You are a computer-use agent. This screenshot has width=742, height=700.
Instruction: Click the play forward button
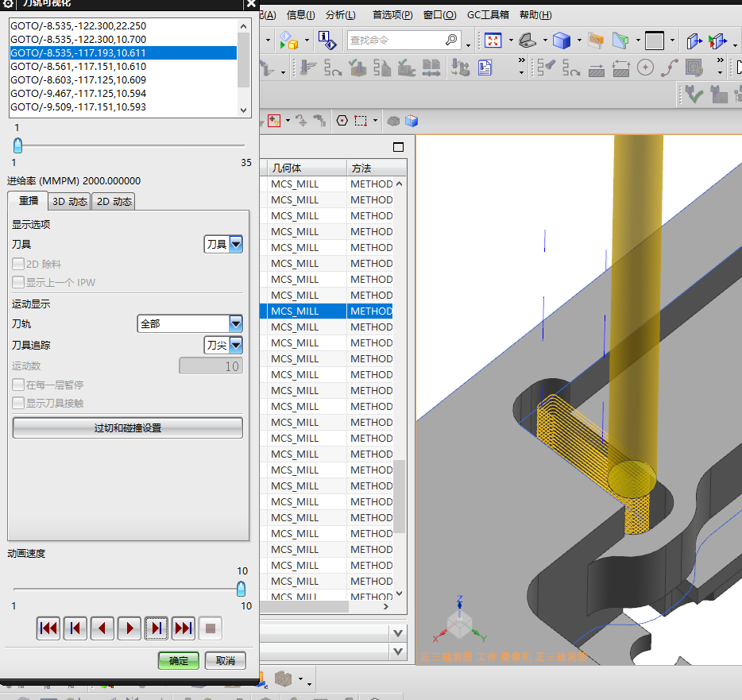click(129, 628)
